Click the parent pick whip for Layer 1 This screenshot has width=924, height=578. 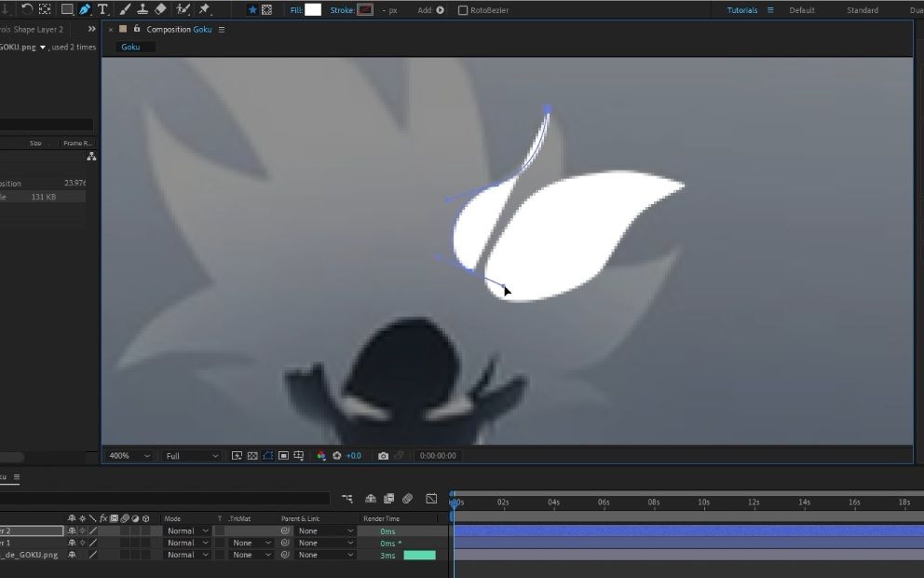tap(285, 543)
